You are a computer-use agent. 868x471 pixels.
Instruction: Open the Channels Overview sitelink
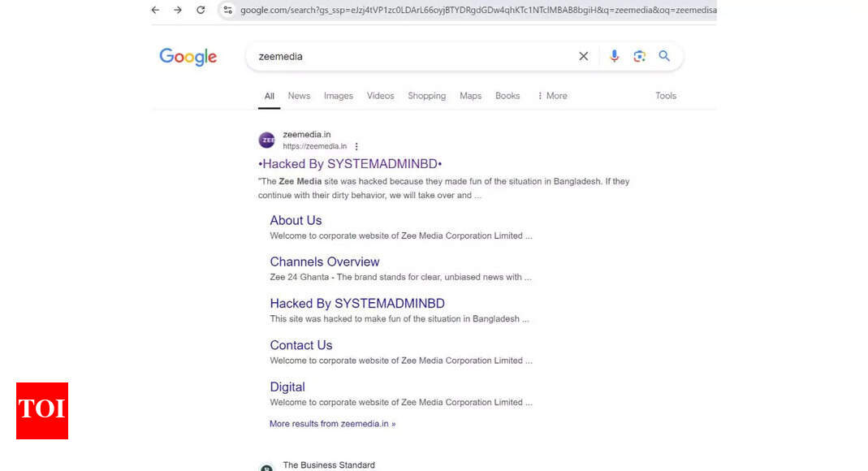pos(325,261)
